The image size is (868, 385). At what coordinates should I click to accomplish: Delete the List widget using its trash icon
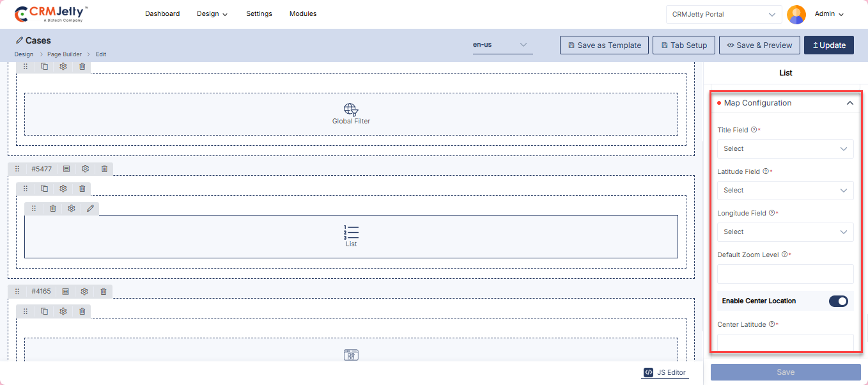pyautogui.click(x=53, y=208)
